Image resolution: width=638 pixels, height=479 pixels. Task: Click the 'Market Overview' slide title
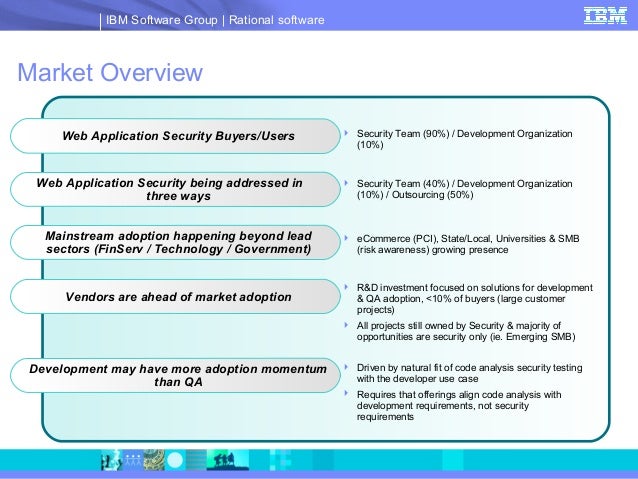pos(110,72)
